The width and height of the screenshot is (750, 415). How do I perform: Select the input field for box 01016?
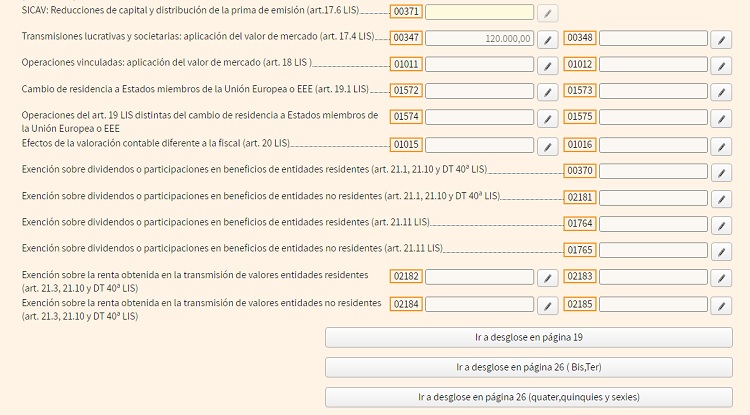[x=653, y=145]
